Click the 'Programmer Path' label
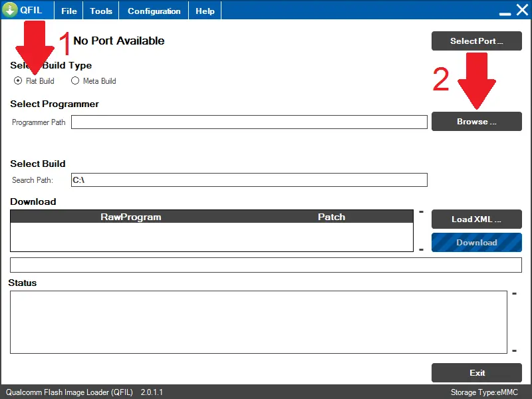 (x=39, y=122)
